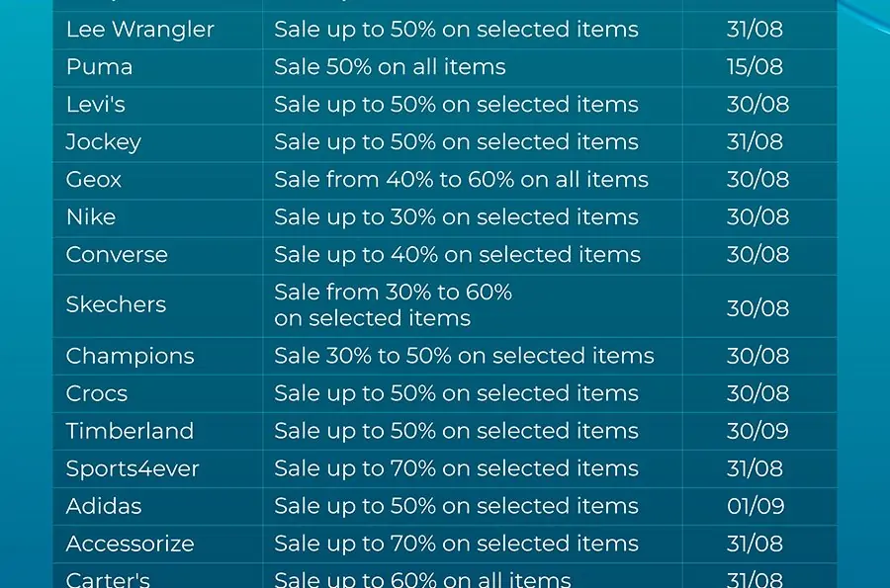Select Champions 30% to 50% description
The height and width of the screenshot is (588, 890).
tap(465, 356)
